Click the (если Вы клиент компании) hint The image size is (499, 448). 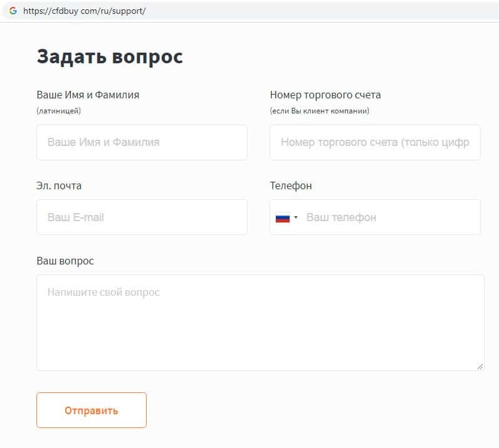[x=320, y=111]
